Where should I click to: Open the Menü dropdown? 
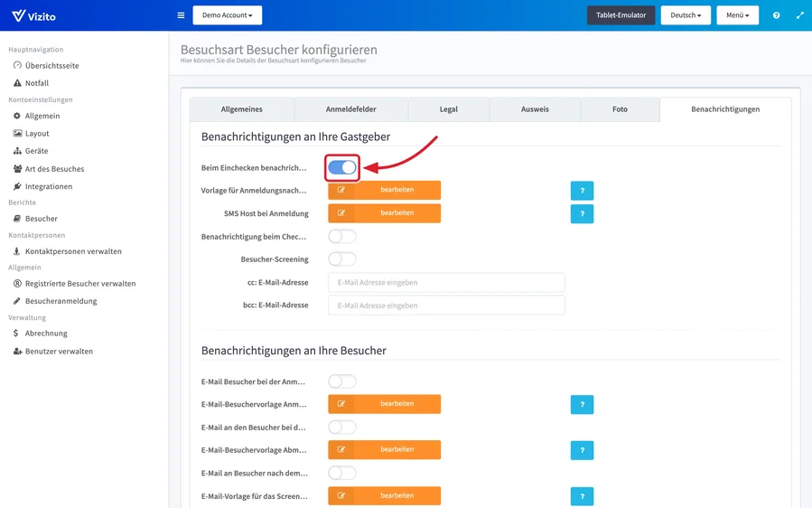pos(737,15)
